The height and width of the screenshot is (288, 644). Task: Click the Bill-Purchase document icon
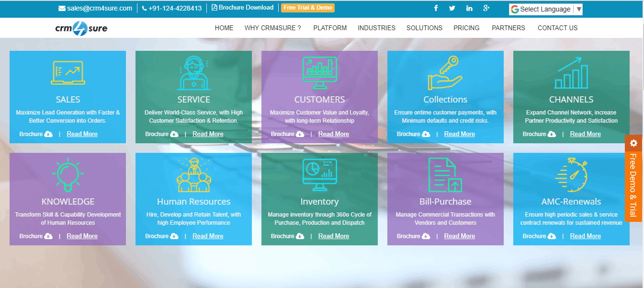445,175
